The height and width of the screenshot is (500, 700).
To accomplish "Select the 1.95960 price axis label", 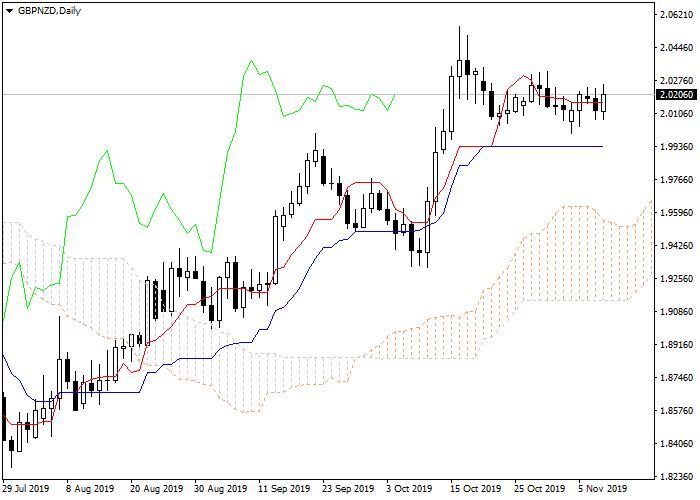I will pyautogui.click(x=677, y=213).
